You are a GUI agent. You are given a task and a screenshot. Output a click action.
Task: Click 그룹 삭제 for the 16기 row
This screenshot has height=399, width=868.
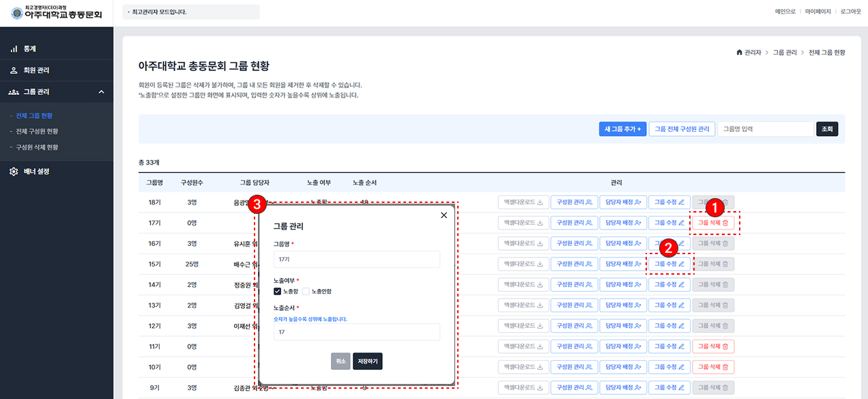tap(713, 243)
